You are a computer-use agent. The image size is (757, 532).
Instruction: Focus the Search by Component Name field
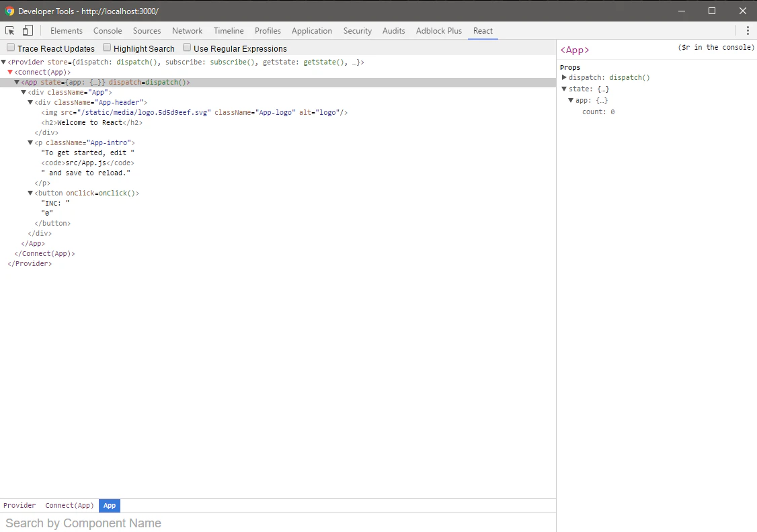278,523
